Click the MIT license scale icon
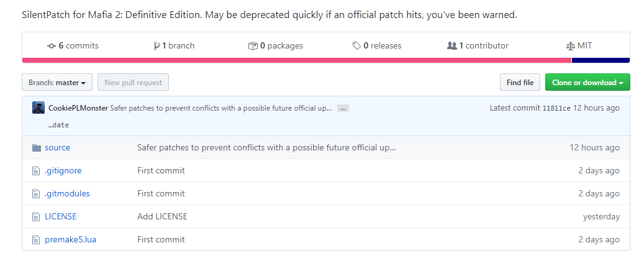644x261 pixels. tap(571, 46)
